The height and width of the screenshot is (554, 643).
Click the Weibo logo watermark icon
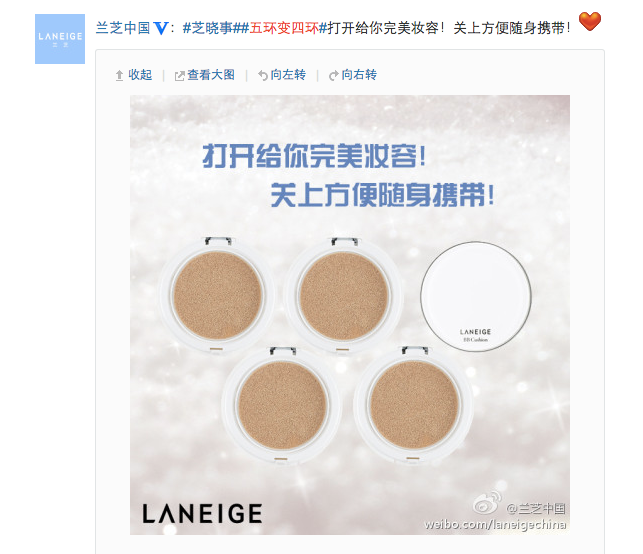[487, 502]
